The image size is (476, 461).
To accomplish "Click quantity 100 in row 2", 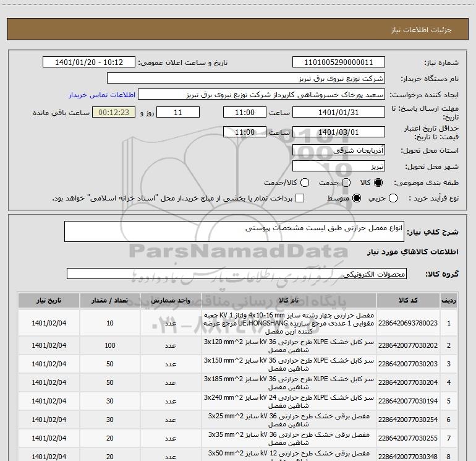I will (x=110, y=345).
